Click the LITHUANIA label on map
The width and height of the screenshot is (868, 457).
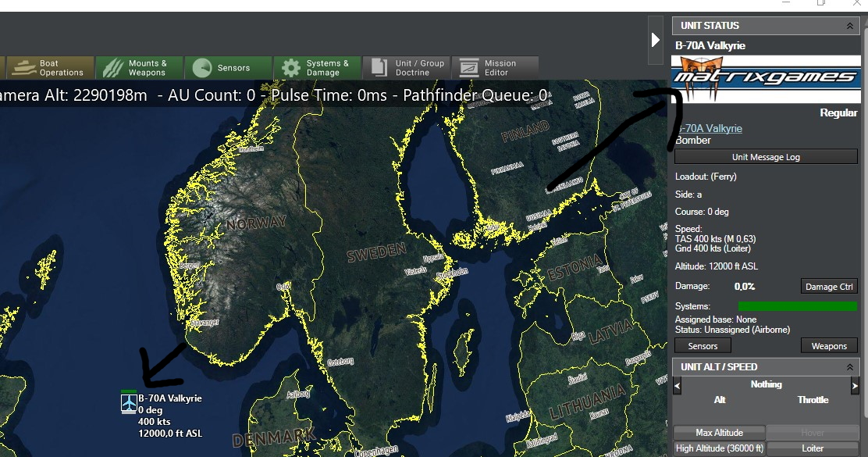click(x=587, y=402)
